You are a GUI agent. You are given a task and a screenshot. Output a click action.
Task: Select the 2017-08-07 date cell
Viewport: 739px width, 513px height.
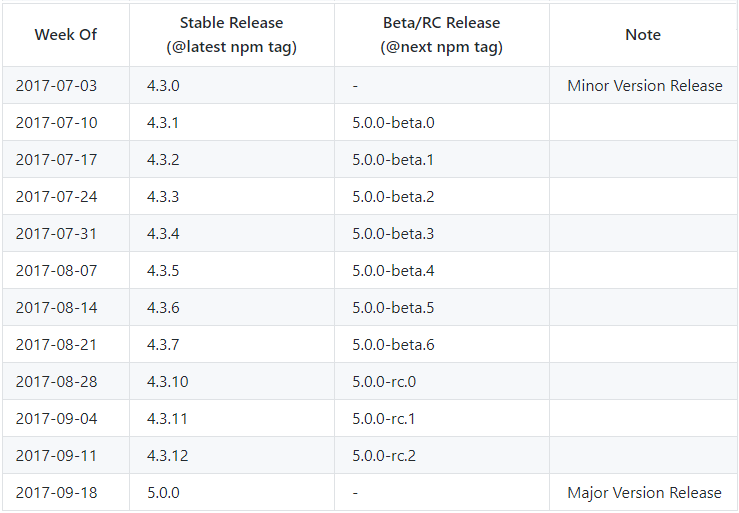click(57, 271)
